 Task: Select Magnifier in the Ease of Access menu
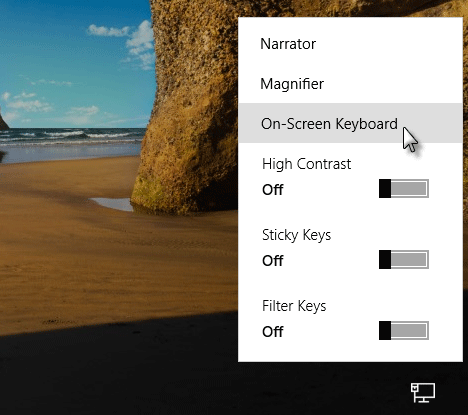(350, 84)
